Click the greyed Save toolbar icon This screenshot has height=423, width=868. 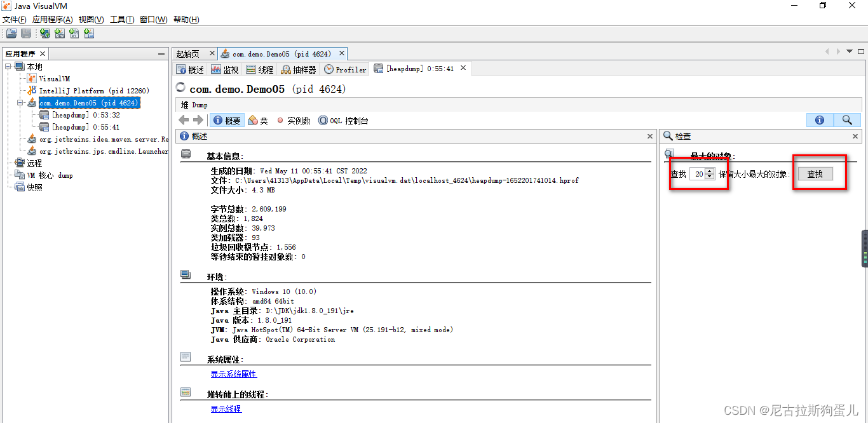click(x=26, y=34)
